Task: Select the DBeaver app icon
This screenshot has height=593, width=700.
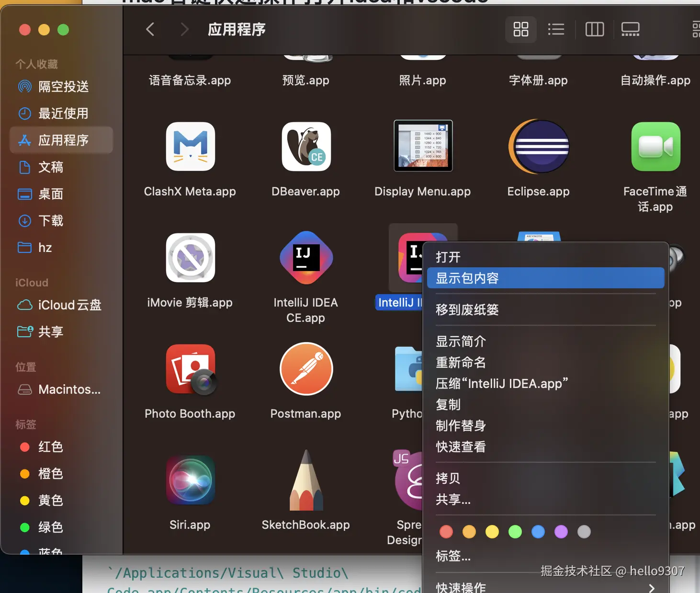Action: pos(306,147)
